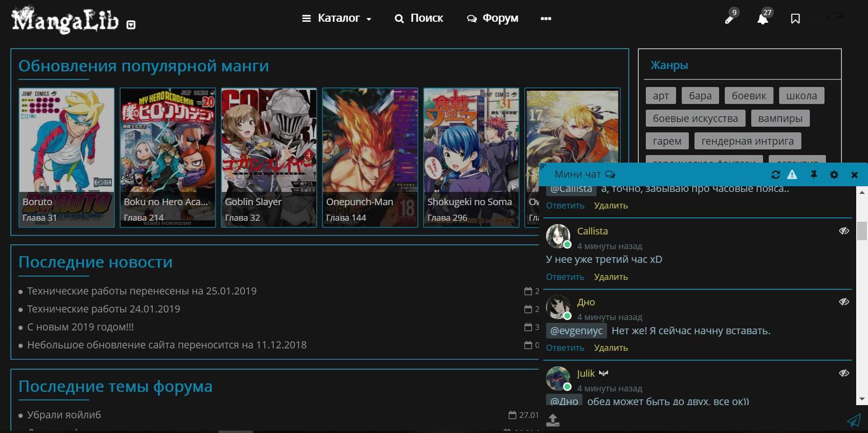Select the гендерная интрига genre tag
This screenshot has width=868, height=433.
click(747, 141)
